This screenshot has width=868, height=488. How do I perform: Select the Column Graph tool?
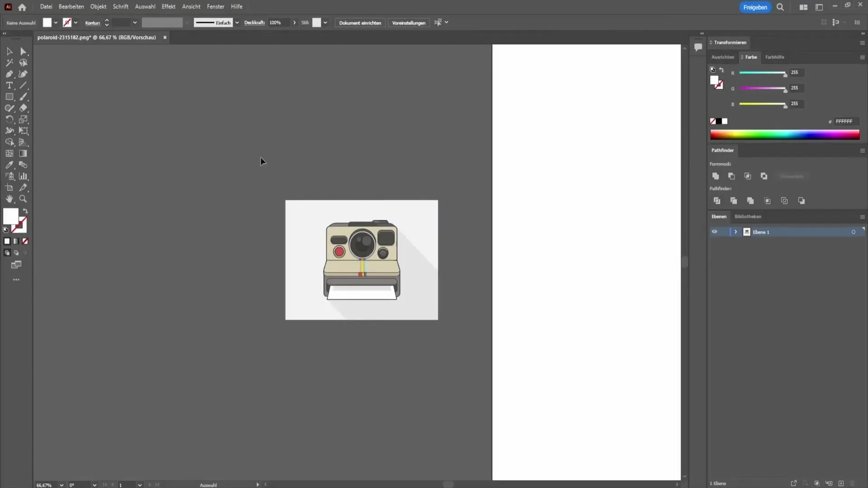click(24, 176)
